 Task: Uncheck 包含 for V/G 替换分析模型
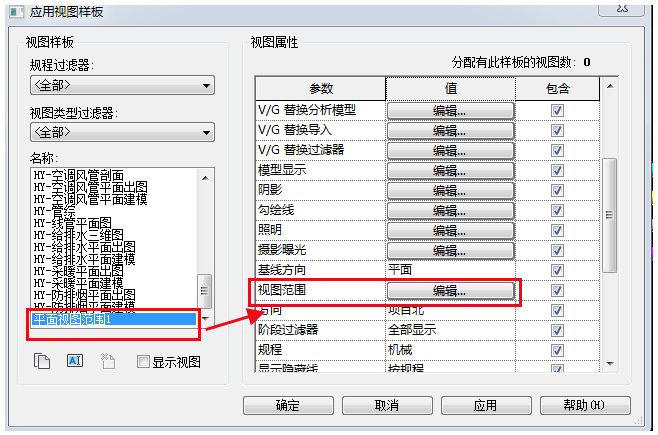click(x=557, y=111)
